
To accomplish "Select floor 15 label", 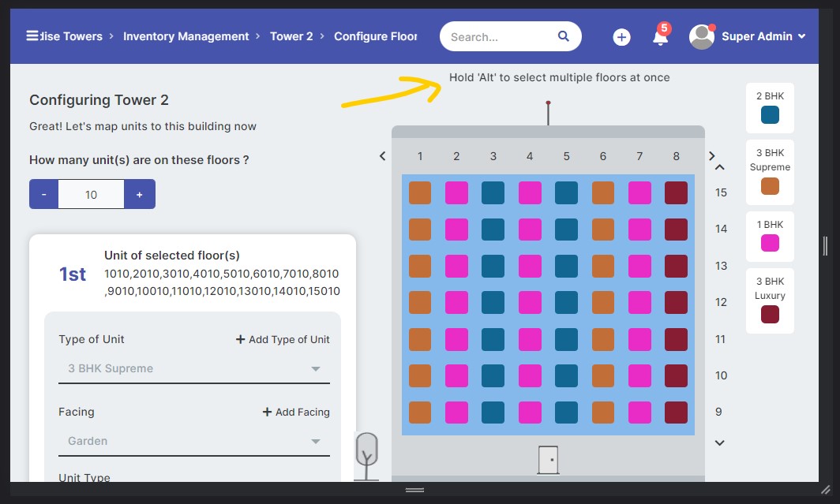I will [721, 192].
